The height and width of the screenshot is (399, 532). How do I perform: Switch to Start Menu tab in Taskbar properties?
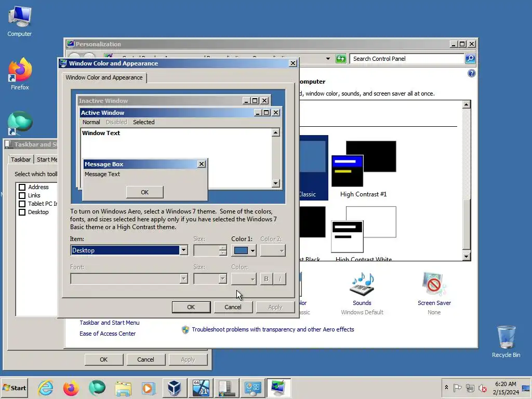(x=47, y=159)
